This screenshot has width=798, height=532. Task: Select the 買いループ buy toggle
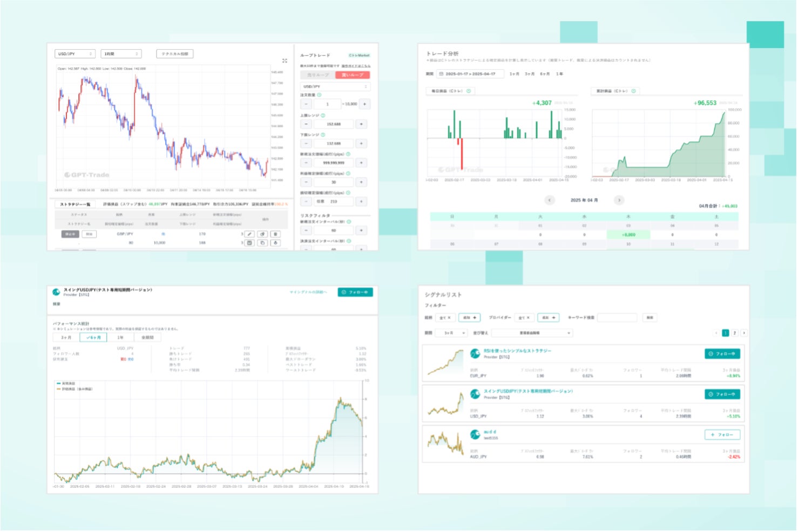point(353,75)
